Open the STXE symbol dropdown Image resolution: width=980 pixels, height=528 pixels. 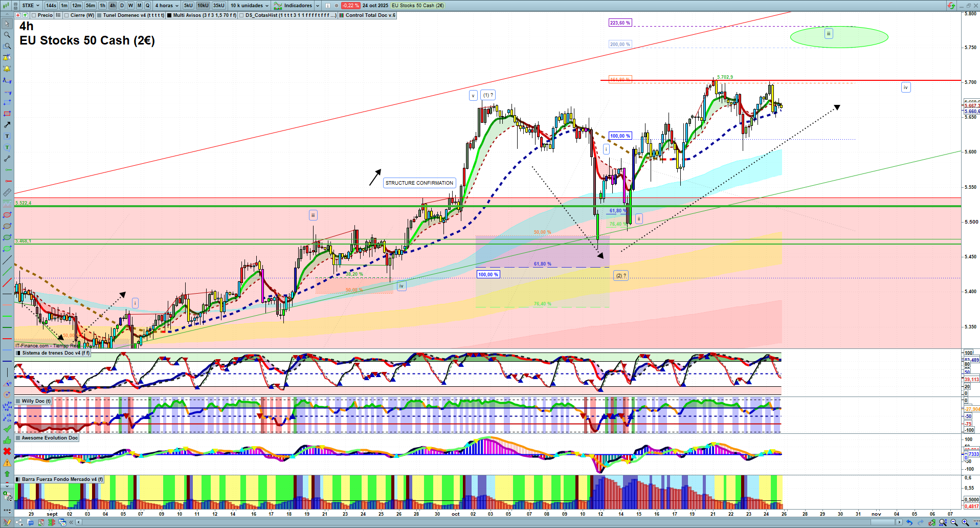[31, 6]
